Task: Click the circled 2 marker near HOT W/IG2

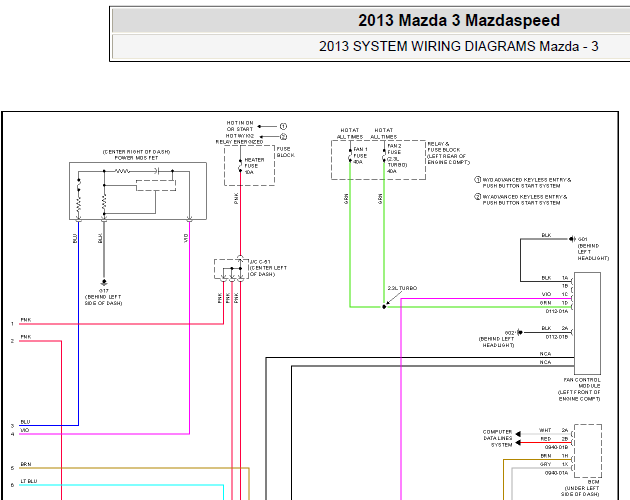Action: click(283, 137)
